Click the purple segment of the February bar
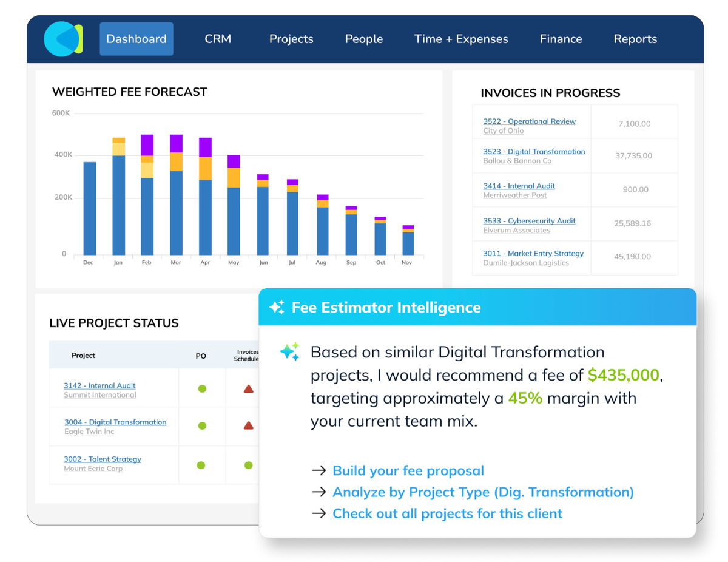 click(147, 145)
